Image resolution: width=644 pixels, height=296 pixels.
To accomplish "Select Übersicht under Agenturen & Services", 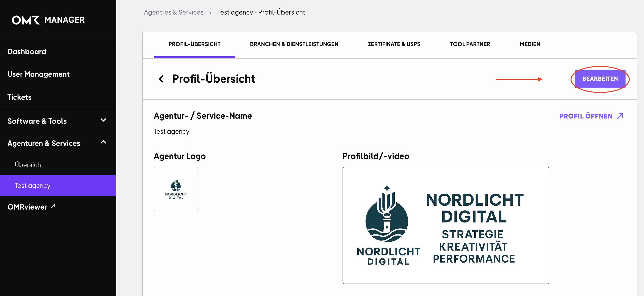I will click(29, 165).
